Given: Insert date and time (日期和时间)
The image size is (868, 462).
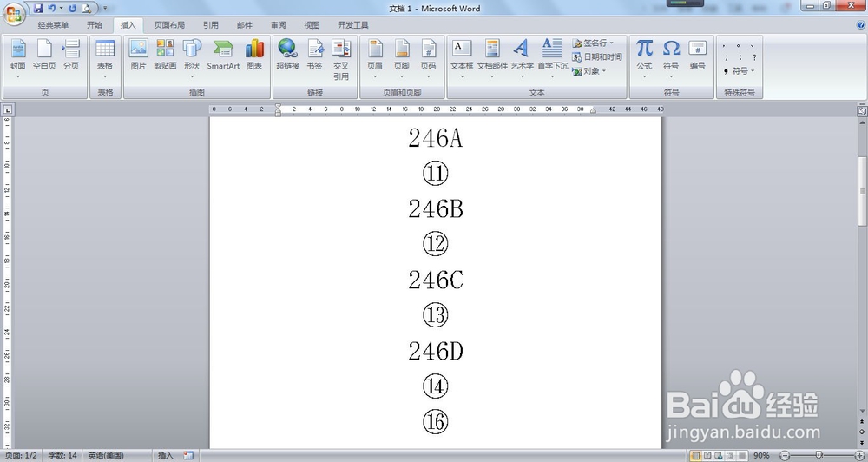Looking at the screenshot, I should pos(597,57).
